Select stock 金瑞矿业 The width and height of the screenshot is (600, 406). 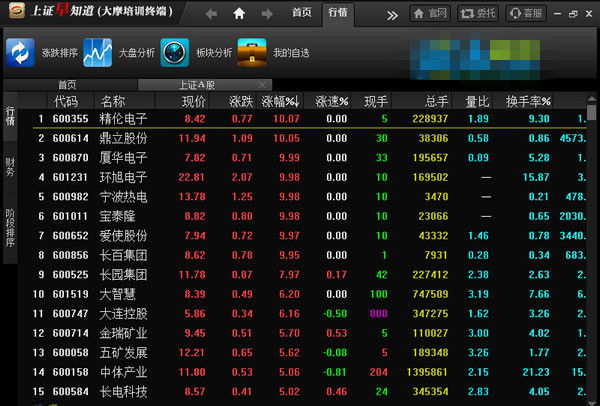(123, 333)
